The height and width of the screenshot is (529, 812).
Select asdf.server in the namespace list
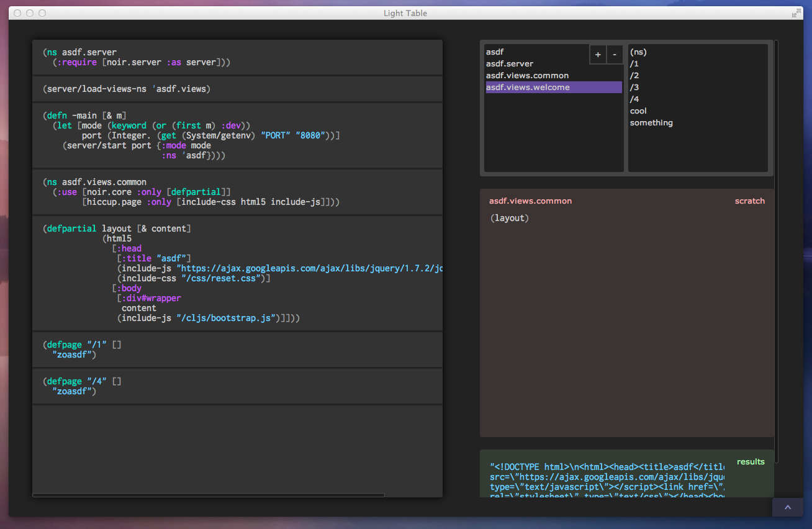click(553, 64)
